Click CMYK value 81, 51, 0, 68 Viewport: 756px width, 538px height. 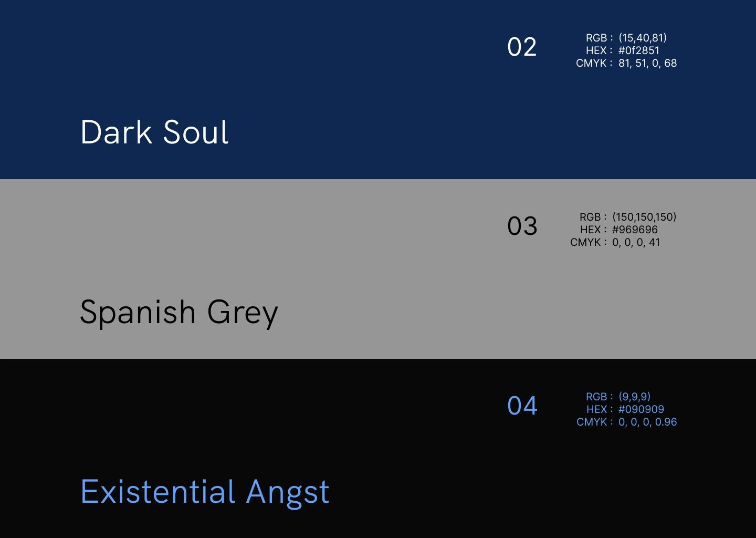coord(647,63)
